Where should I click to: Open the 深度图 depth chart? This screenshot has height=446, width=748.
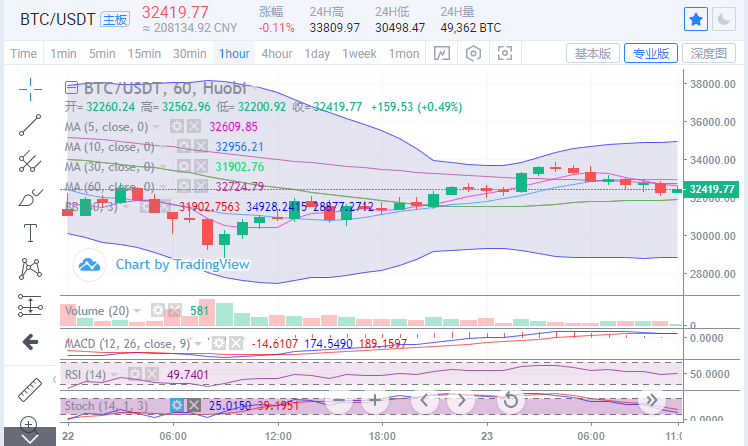click(x=708, y=53)
